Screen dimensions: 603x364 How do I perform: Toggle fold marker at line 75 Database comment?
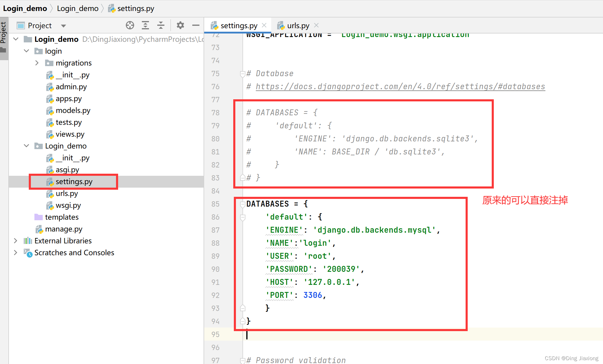[x=242, y=74]
